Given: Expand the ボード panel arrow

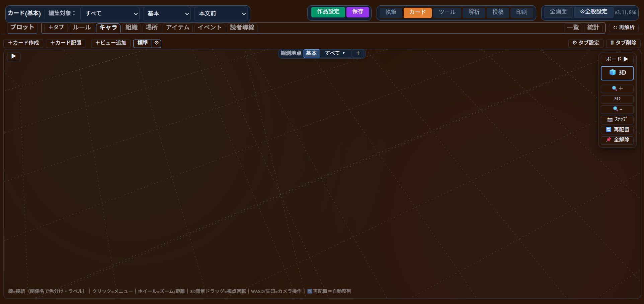Looking at the screenshot, I should pos(617,59).
